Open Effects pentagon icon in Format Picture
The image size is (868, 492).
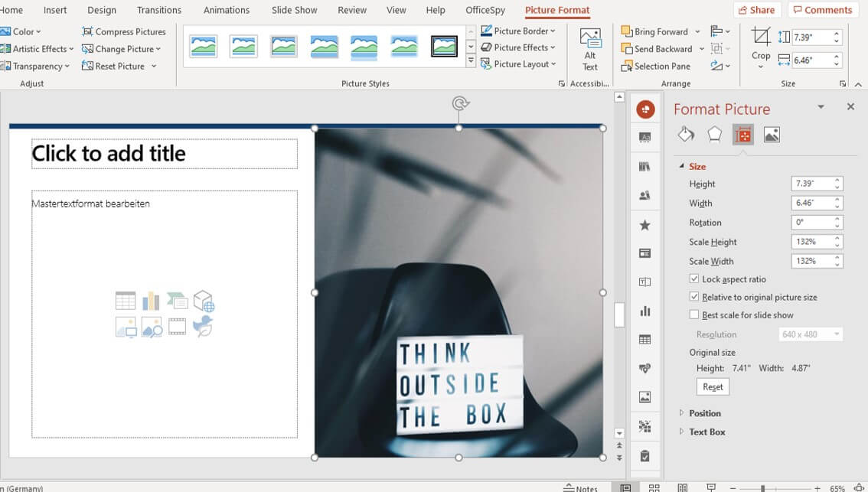point(714,135)
